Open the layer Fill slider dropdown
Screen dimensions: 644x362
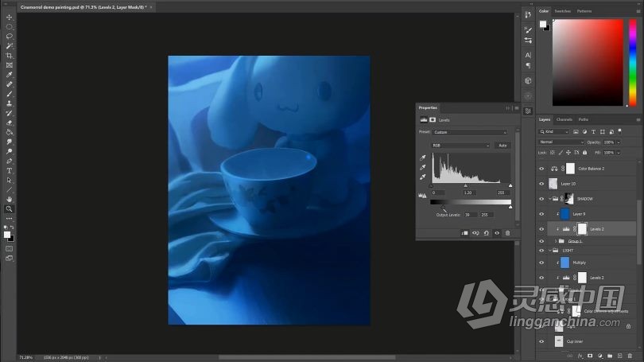(x=619, y=153)
